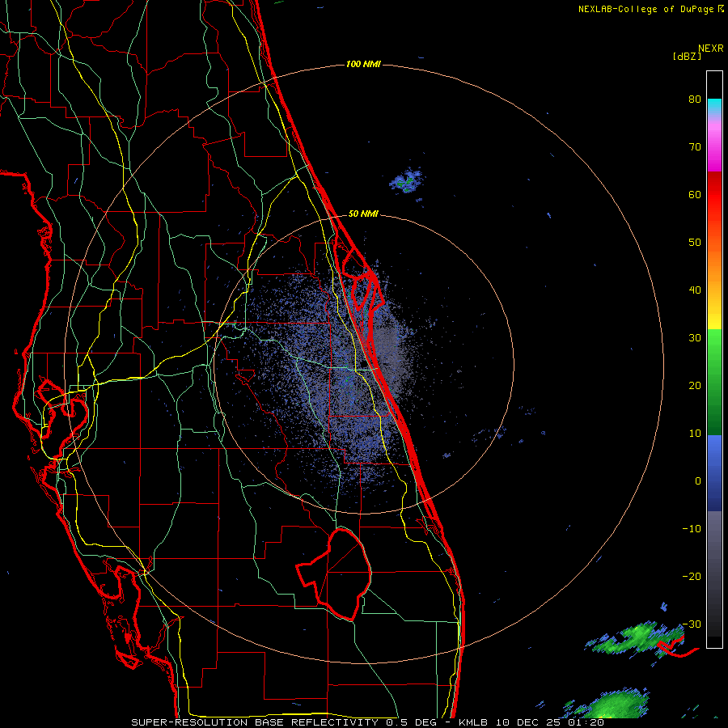Click the 20 value on the dBZ scale

[x=695, y=386]
